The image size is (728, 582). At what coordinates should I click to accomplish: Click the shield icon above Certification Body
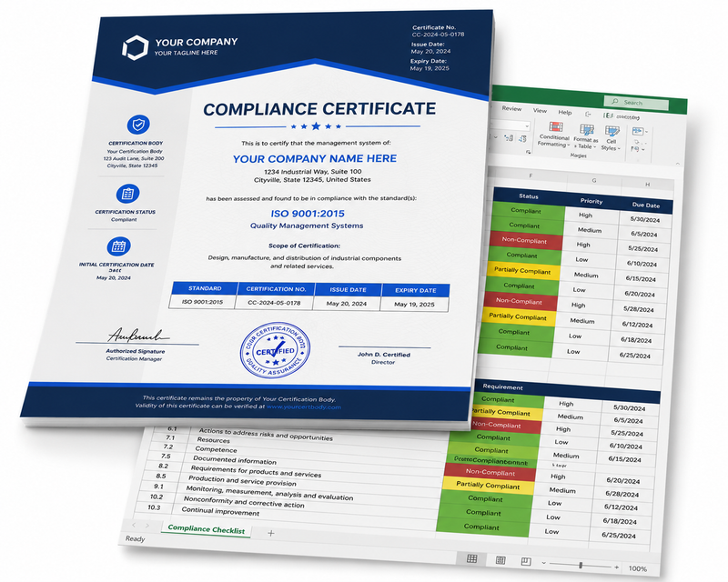pos(138,125)
